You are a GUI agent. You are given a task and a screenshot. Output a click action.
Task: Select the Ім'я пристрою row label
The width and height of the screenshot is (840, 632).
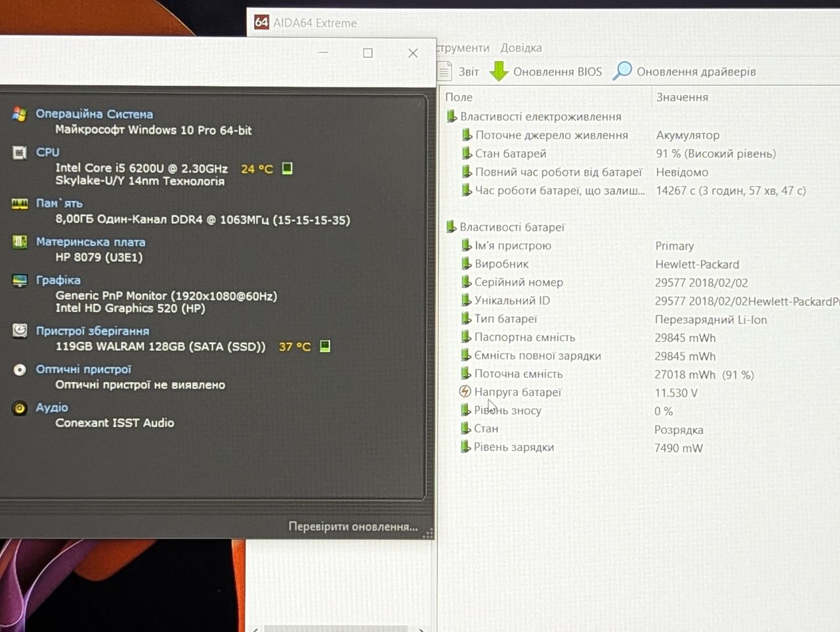[x=513, y=245]
